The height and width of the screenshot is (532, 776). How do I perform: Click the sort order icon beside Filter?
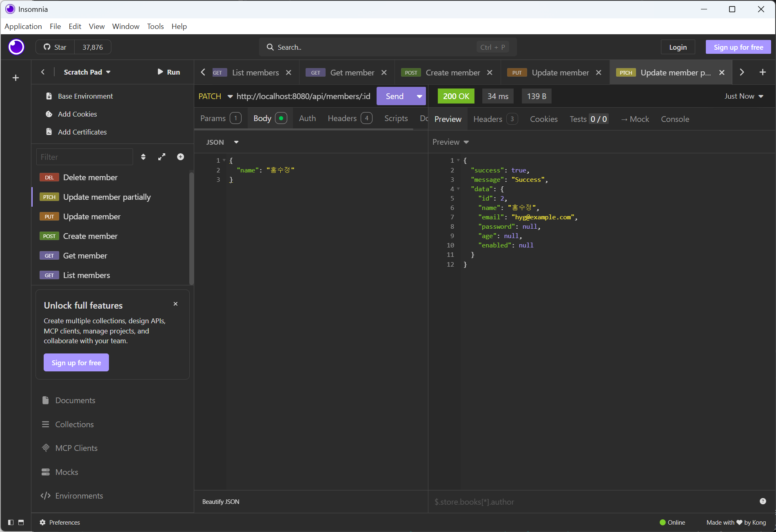click(143, 157)
